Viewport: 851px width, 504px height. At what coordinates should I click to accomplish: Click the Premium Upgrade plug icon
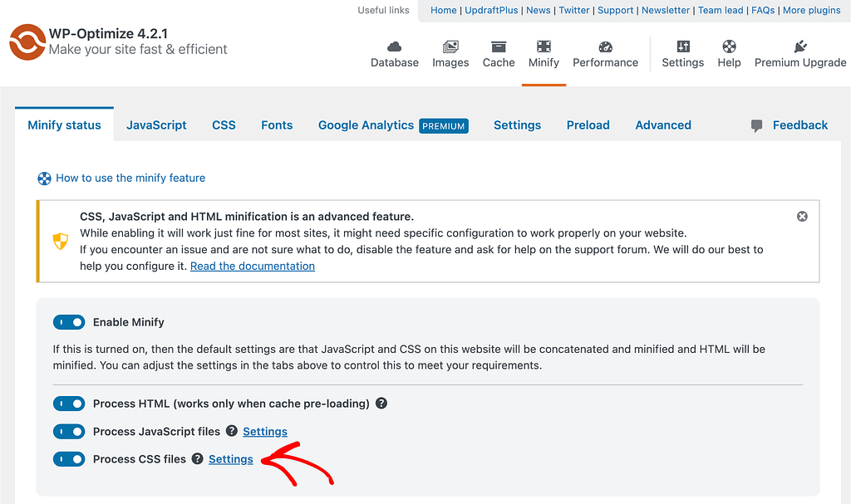pyautogui.click(x=800, y=46)
